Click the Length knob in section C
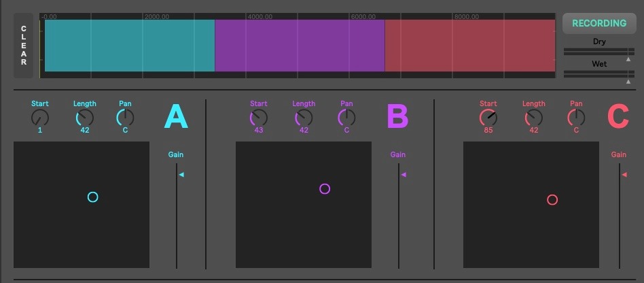 534,118
